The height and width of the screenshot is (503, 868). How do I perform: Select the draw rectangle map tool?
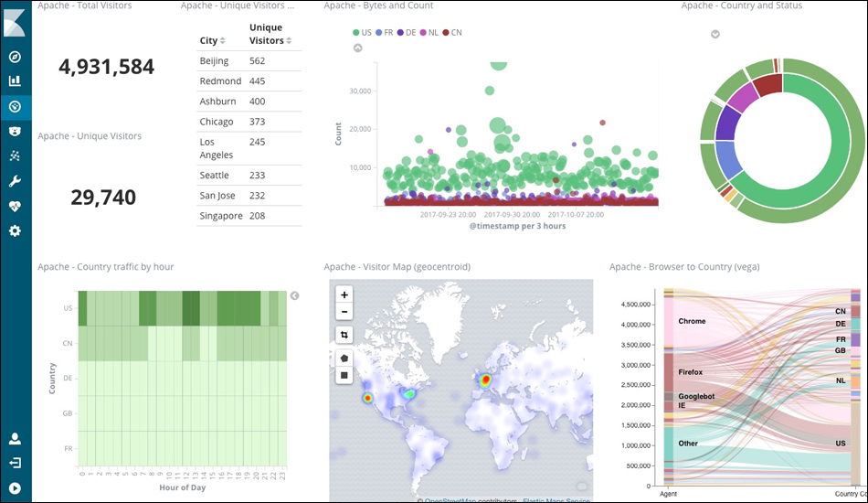click(x=344, y=376)
